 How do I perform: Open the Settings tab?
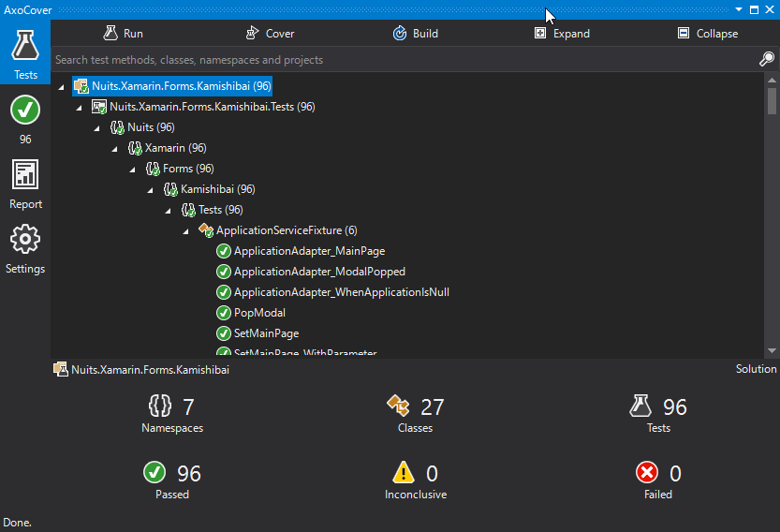(x=25, y=249)
